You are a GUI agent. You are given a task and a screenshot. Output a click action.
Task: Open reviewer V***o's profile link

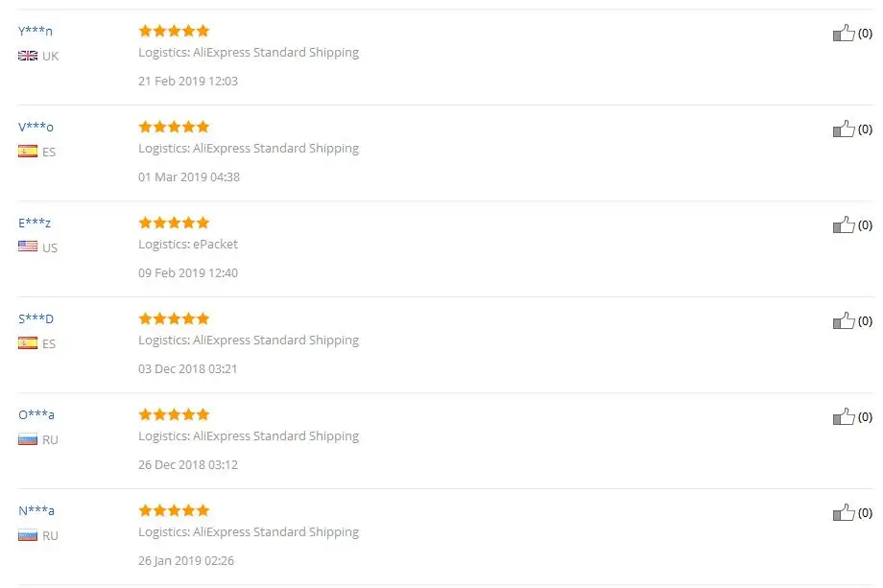click(36, 127)
